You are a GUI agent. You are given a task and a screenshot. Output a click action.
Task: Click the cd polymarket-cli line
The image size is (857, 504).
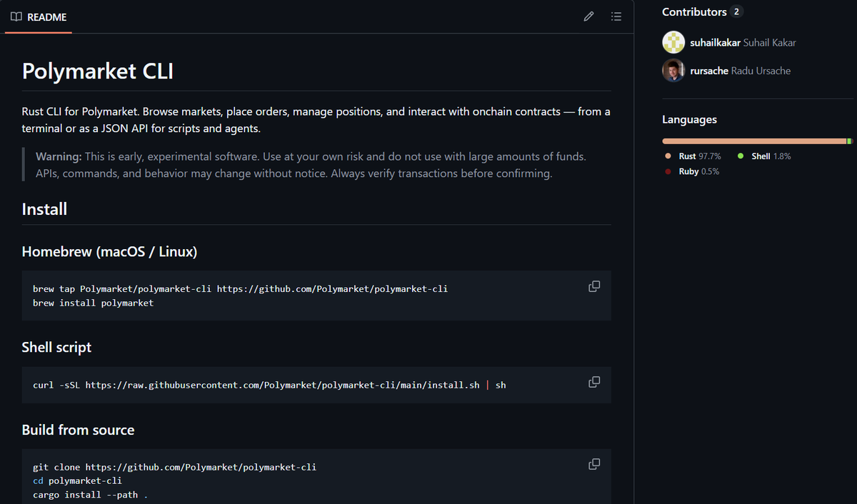(x=77, y=481)
